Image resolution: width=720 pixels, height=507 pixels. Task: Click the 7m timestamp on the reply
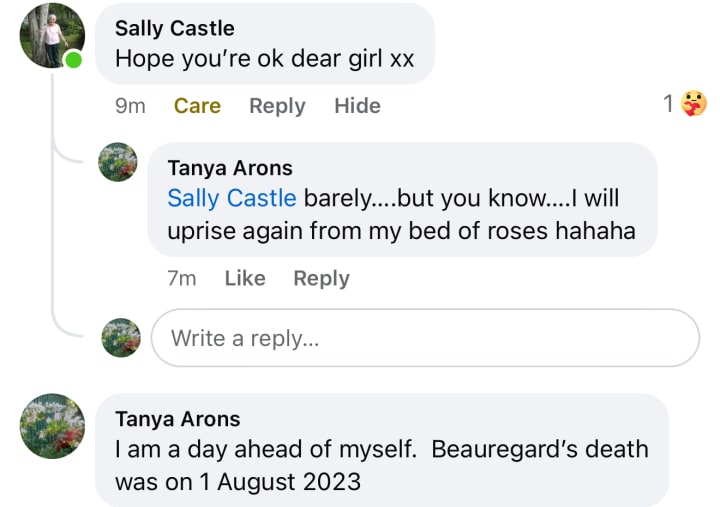(182, 279)
